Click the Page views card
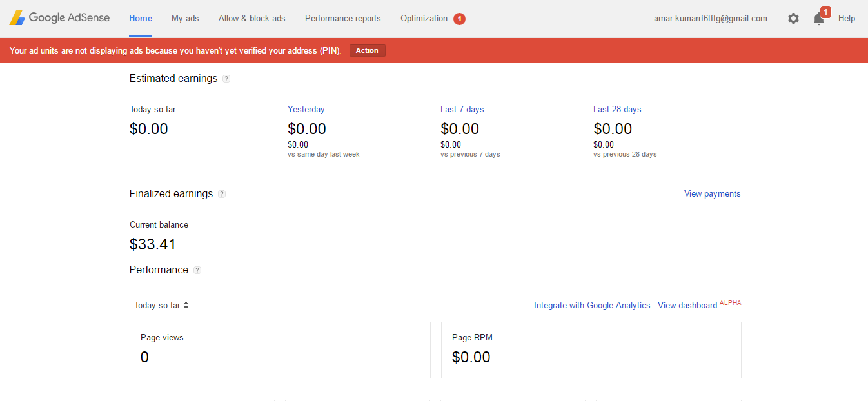The height and width of the screenshot is (401, 868). click(x=280, y=350)
